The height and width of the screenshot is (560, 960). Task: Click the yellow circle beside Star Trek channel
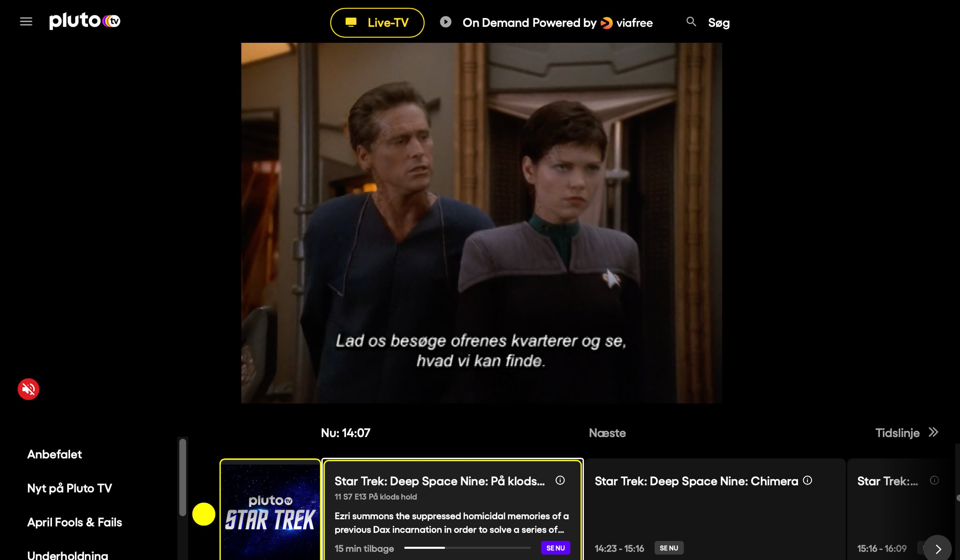[x=204, y=514]
